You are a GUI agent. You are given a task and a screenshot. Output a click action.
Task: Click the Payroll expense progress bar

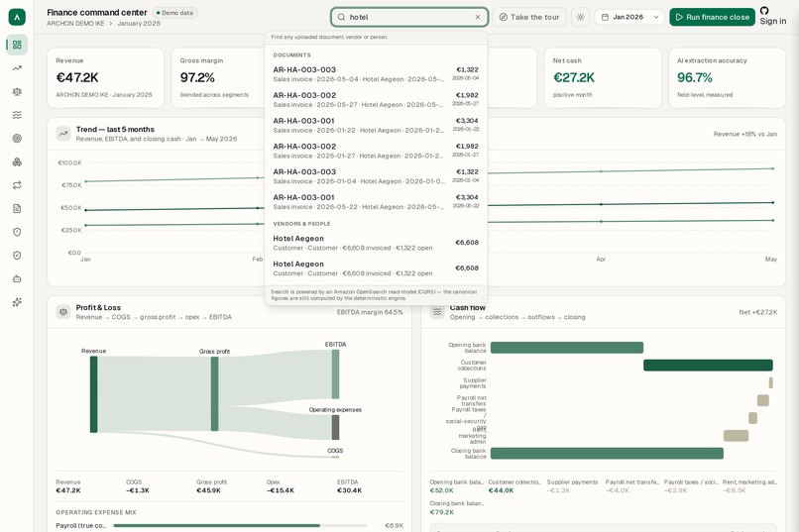tap(240, 525)
